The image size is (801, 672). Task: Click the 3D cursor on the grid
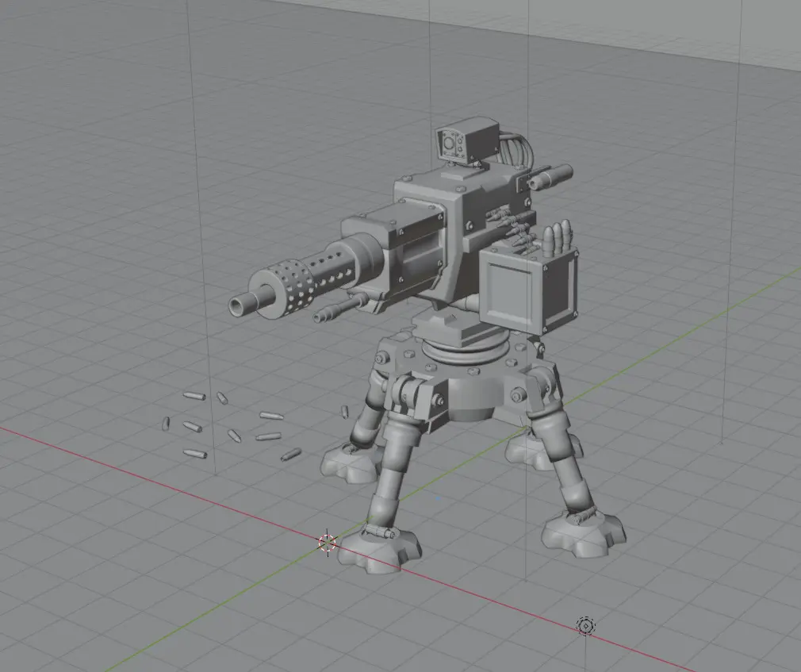click(328, 543)
